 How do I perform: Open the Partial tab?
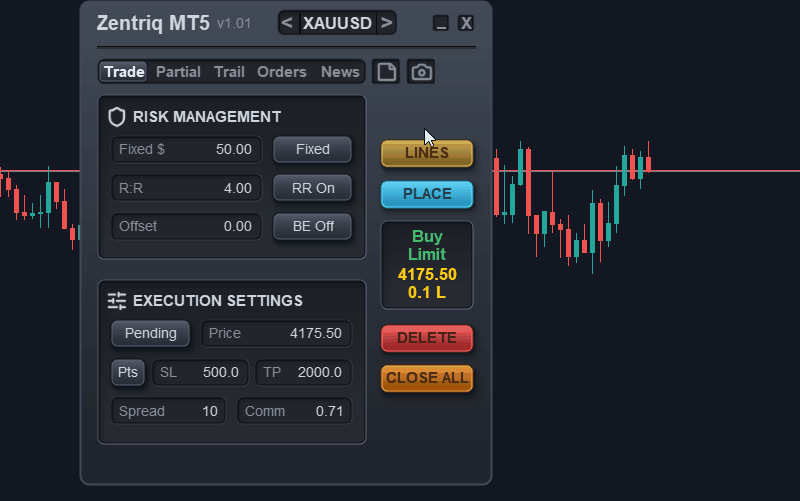(x=178, y=72)
